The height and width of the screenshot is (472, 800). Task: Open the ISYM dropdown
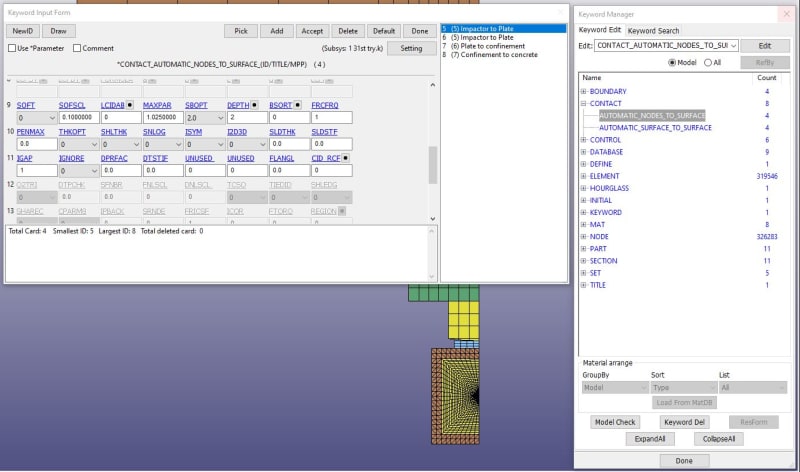(x=205, y=144)
